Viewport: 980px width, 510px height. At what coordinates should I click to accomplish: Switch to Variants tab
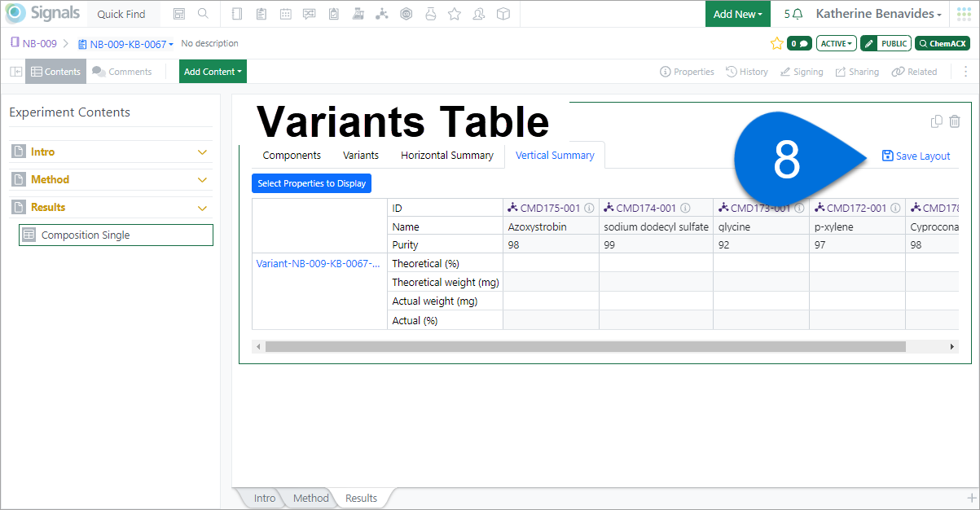click(360, 155)
